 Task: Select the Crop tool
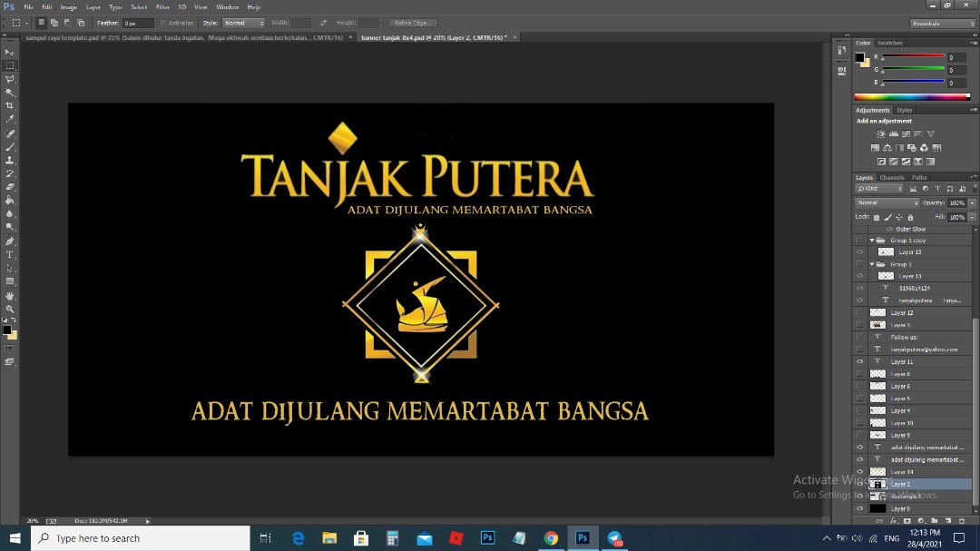[9, 105]
